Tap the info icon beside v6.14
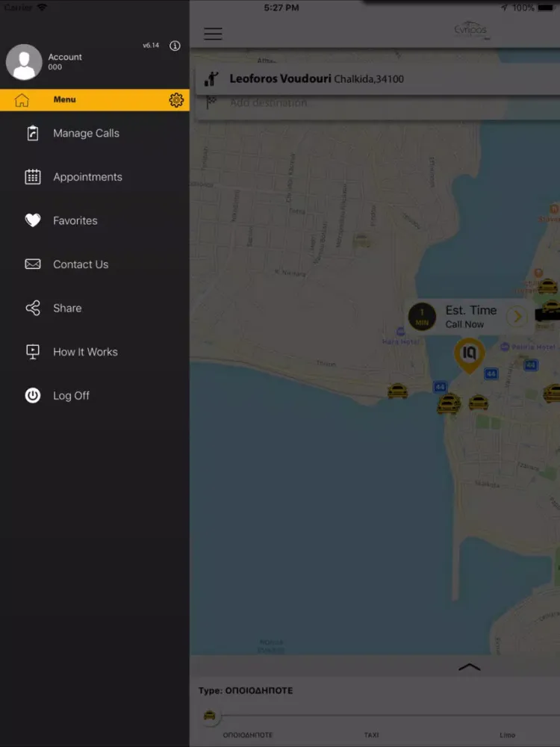This screenshot has height=747, width=560. (175, 46)
